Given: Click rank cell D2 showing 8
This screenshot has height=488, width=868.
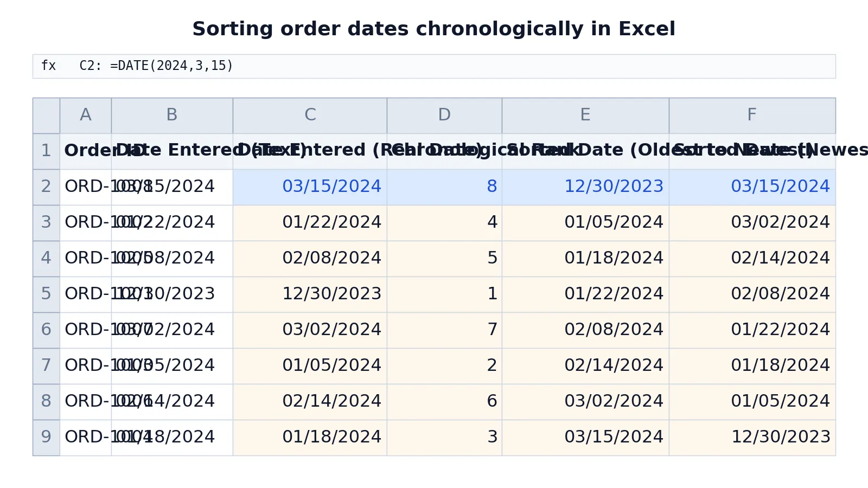Looking at the screenshot, I should [444, 187].
